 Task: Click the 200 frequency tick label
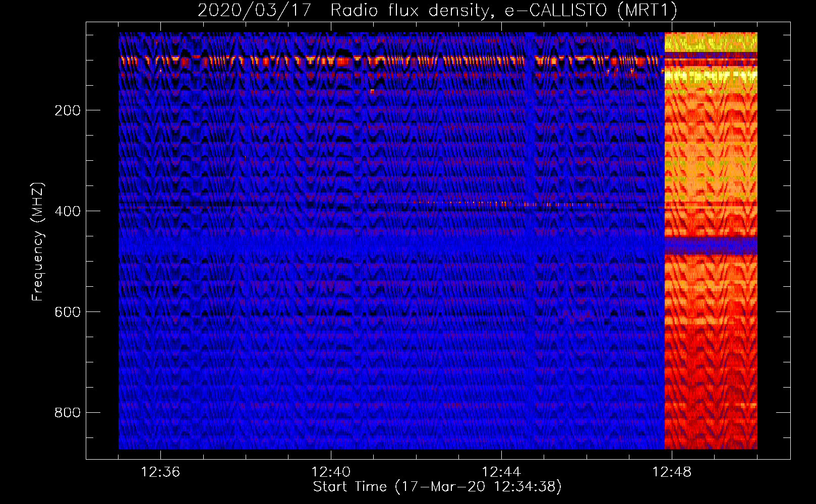click(x=68, y=110)
